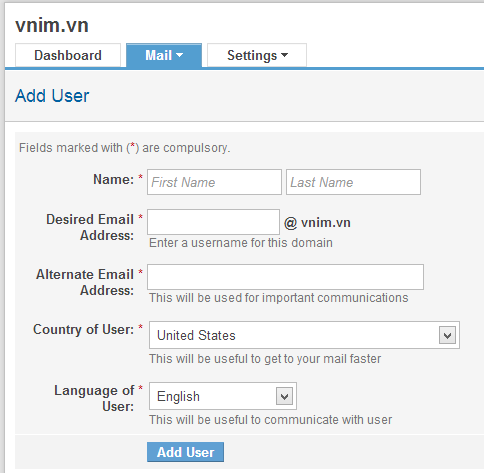Open the Dashboard tab
Screen dimensions: 484x473
point(68,55)
